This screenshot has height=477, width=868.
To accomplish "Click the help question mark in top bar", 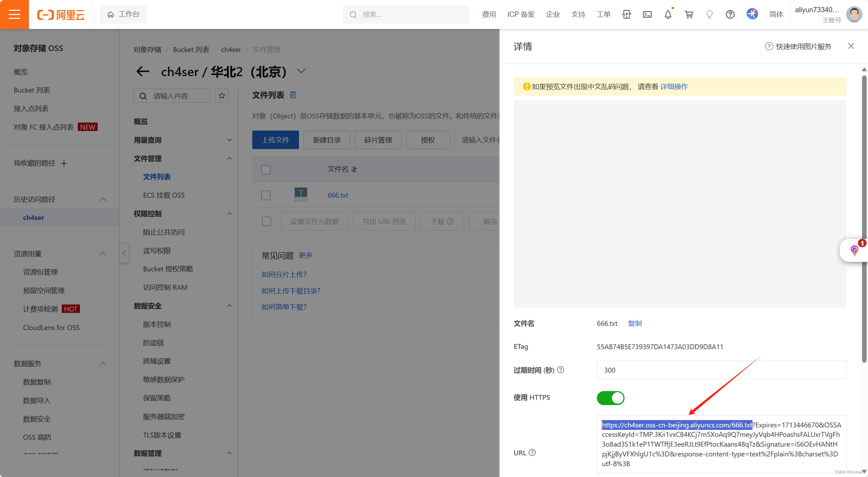I will click(x=730, y=14).
